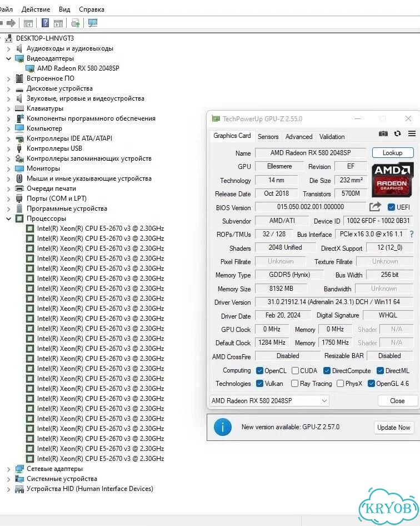This screenshot has width=420, height=526.
Task: Click the Устройства HID category icon
Action: tap(19, 489)
